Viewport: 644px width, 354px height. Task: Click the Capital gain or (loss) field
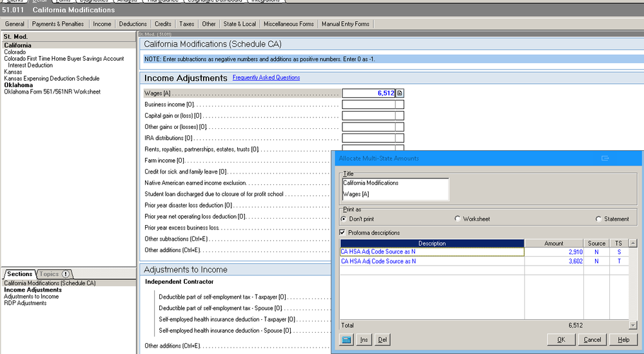tap(368, 116)
